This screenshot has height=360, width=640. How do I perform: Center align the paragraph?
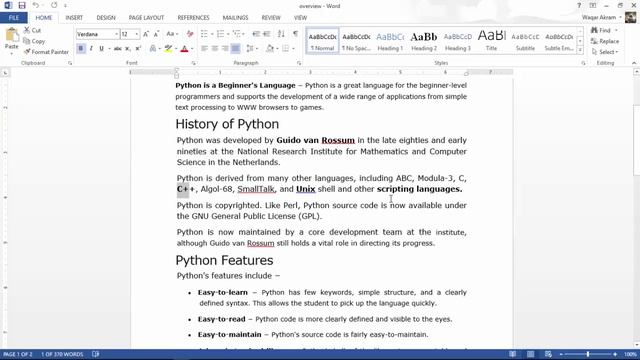click(215, 49)
